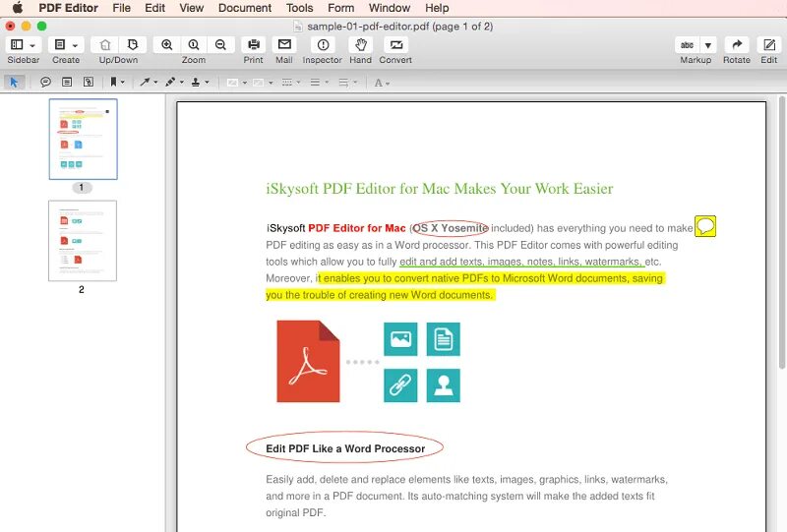Viewport: 787px width, 532px height.
Task: Click the Print icon
Action: pyautogui.click(x=254, y=44)
